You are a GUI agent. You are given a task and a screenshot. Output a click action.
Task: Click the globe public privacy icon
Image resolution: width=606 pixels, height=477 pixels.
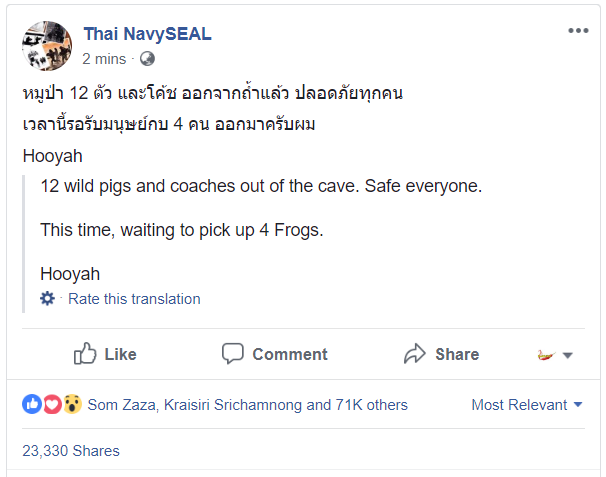point(148,58)
